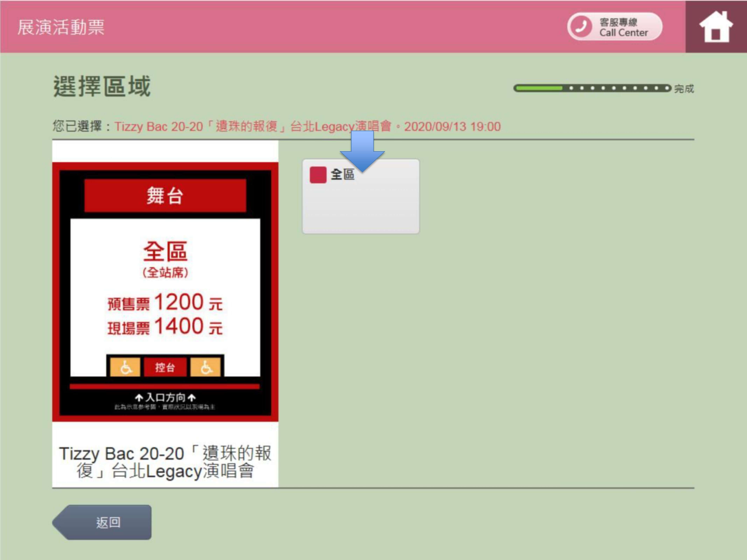Click the left wheelchair seating icon
The width and height of the screenshot is (747, 560).
pos(126,367)
